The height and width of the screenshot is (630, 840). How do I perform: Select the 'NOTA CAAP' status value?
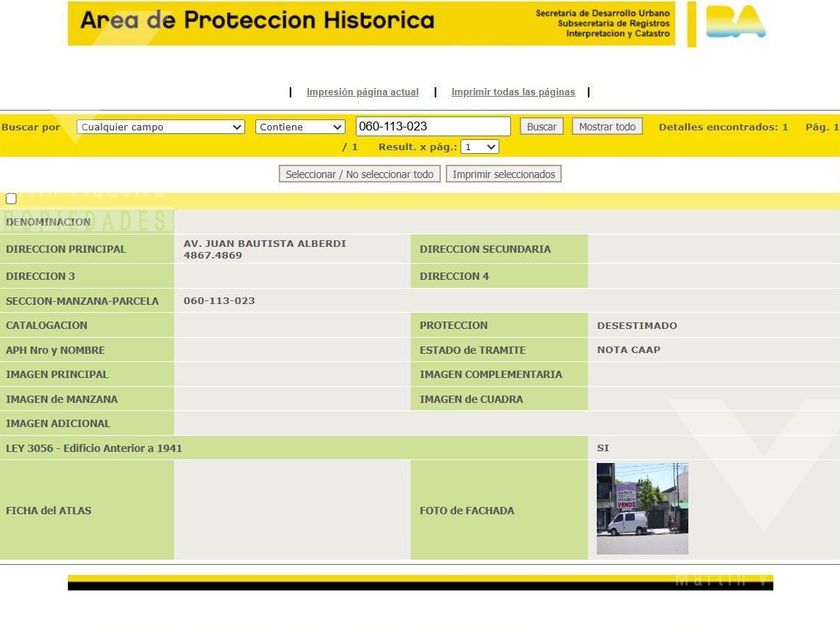tap(628, 350)
